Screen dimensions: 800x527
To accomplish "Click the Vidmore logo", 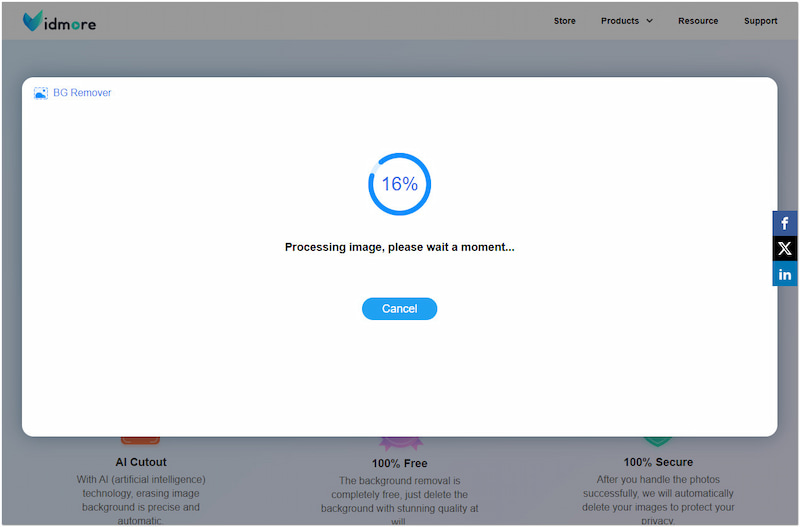I will (60, 21).
